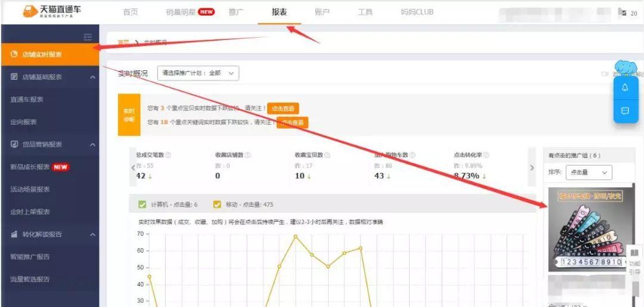
Task: Open the 请选择推广计划 dropdown
Action: click(198, 73)
